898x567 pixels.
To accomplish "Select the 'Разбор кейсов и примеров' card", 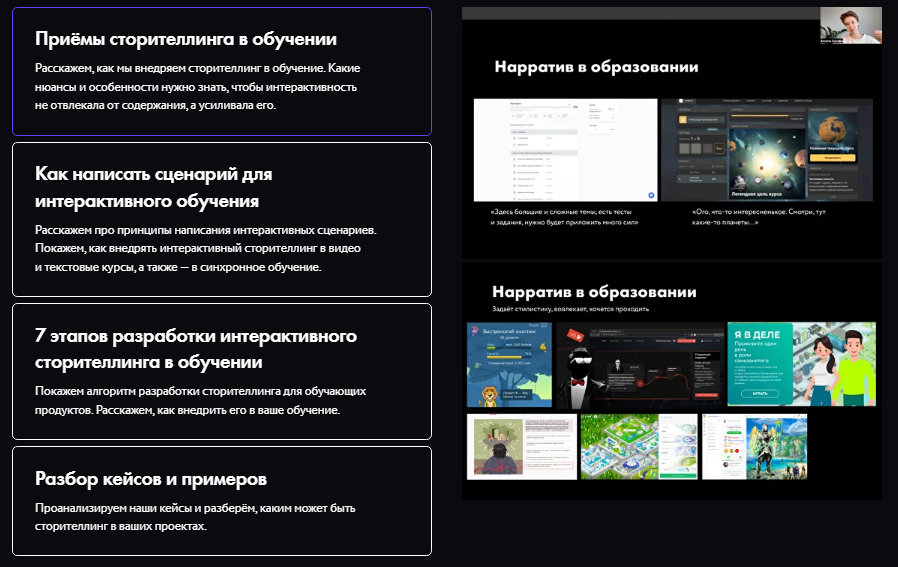I will pyautogui.click(x=222, y=501).
